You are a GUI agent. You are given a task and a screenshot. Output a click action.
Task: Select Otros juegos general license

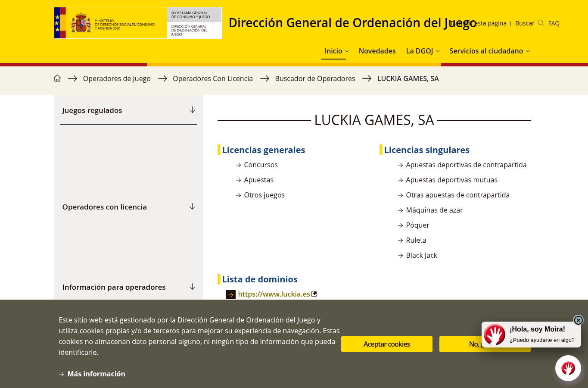coord(264,195)
